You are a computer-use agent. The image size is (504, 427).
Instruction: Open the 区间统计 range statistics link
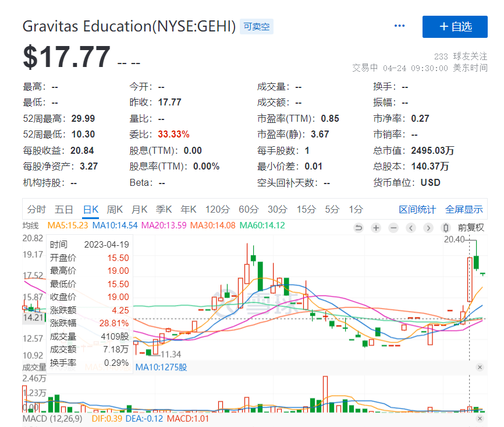417,209
